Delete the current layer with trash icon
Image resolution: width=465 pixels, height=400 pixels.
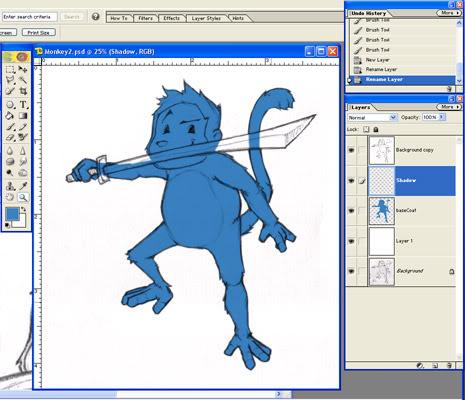(x=449, y=366)
